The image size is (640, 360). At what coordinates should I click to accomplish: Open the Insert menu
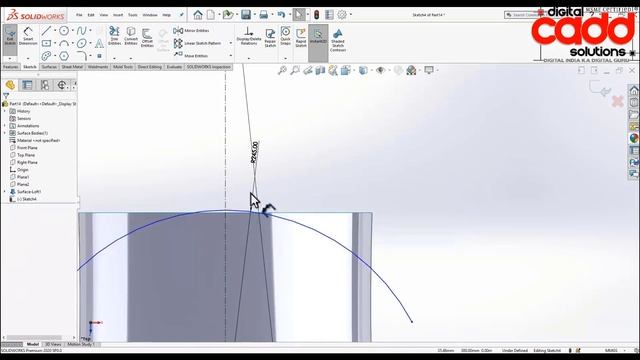[x=118, y=15]
